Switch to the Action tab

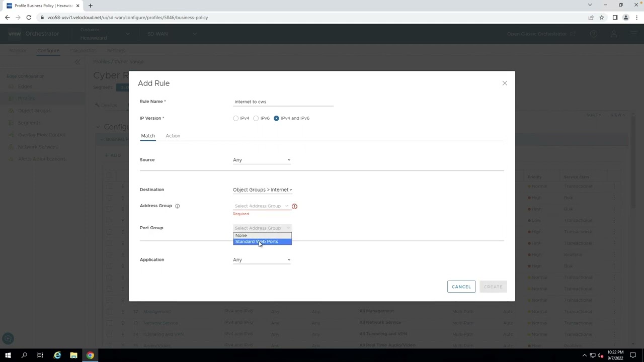[173, 136]
